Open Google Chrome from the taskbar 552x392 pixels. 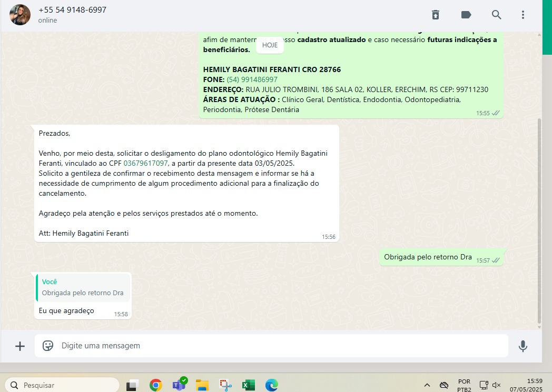click(155, 385)
